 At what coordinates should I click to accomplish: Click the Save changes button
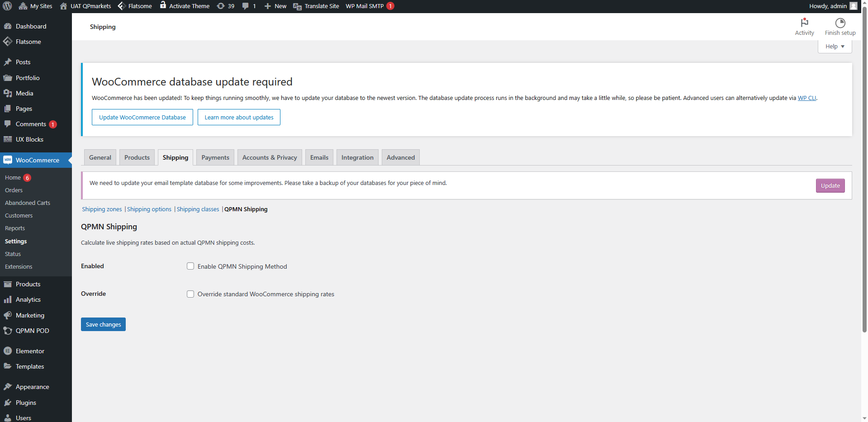[103, 324]
